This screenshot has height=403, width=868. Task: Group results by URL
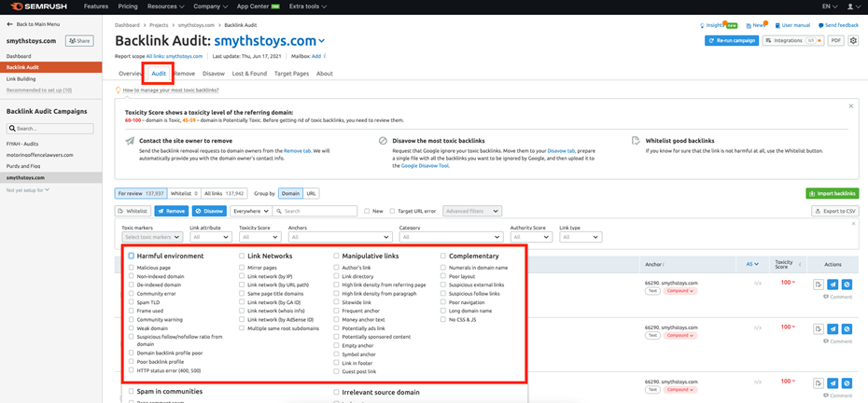point(311,194)
